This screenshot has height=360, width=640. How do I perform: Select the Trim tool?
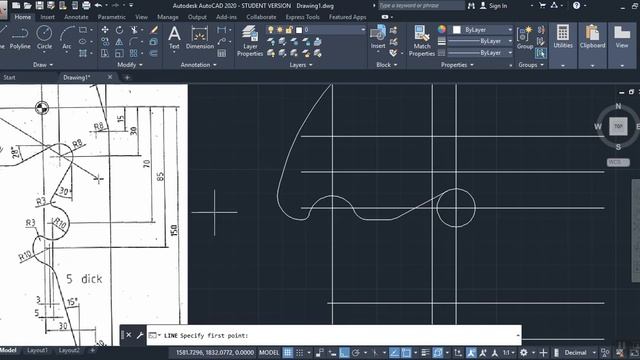[x=134, y=30]
